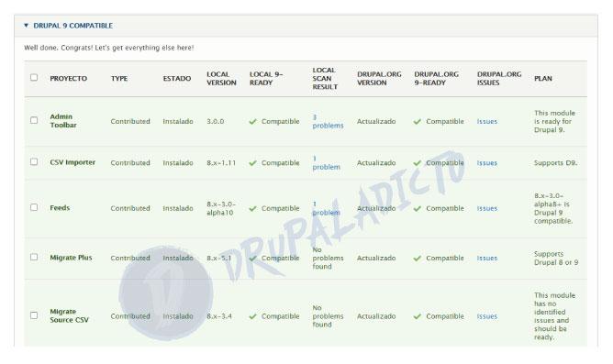Open Issues link for Migrate Source CSV
The height and width of the screenshot is (364, 613).
pos(486,316)
